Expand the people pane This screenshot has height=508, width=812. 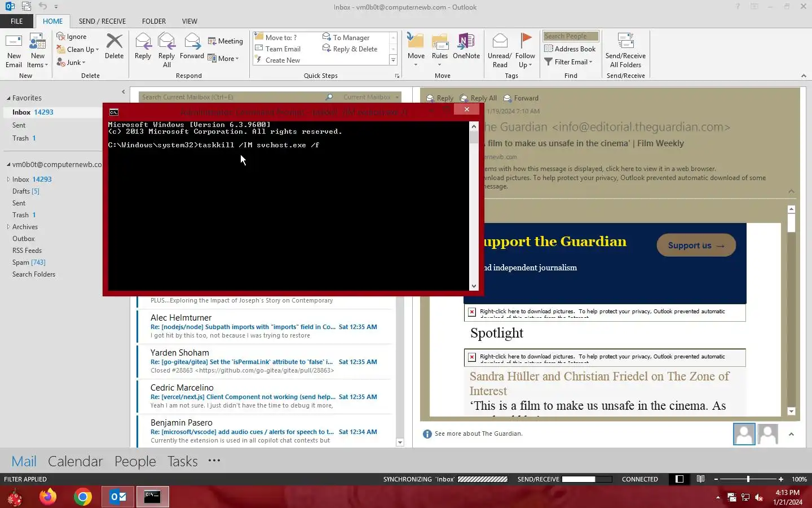791,434
